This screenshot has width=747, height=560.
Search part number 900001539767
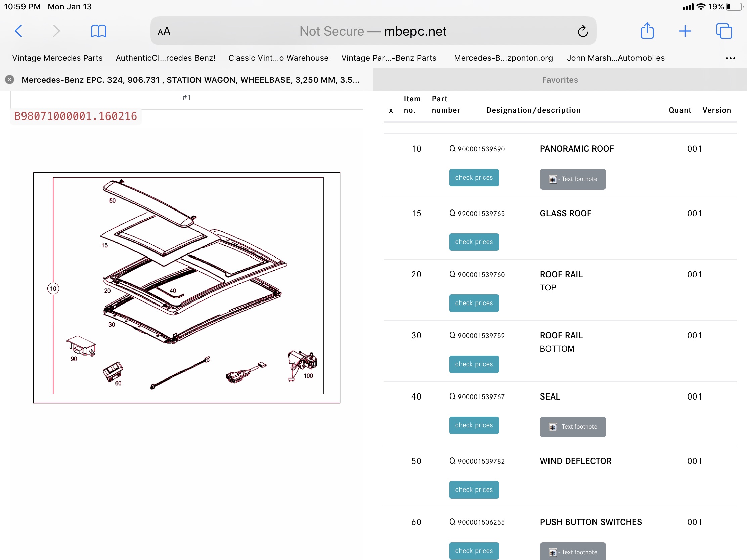point(477,396)
